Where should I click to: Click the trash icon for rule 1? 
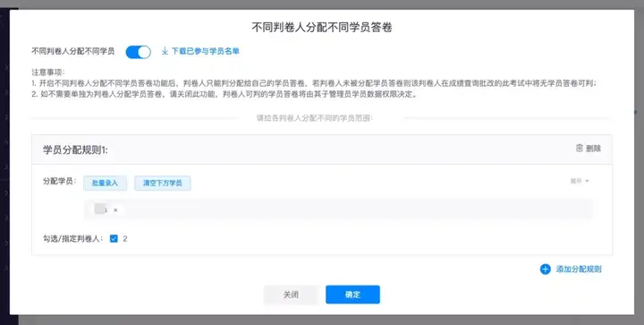pos(579,149)
